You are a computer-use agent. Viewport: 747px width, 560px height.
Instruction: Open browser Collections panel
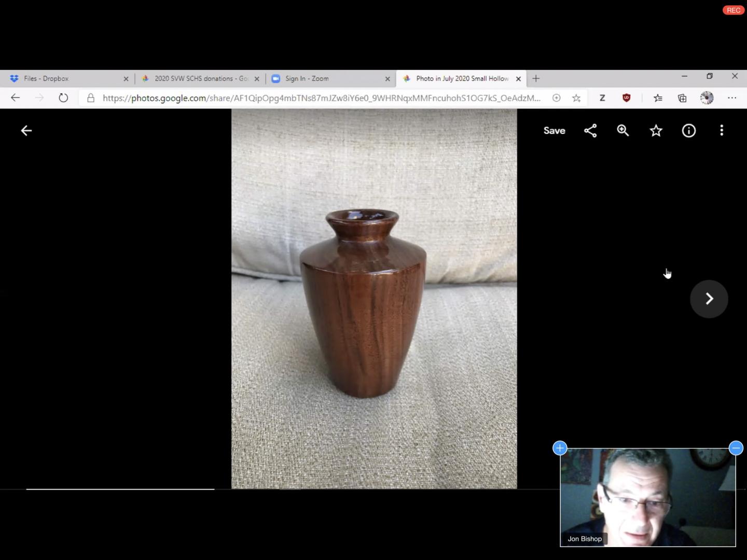click(x=682, y=98)
